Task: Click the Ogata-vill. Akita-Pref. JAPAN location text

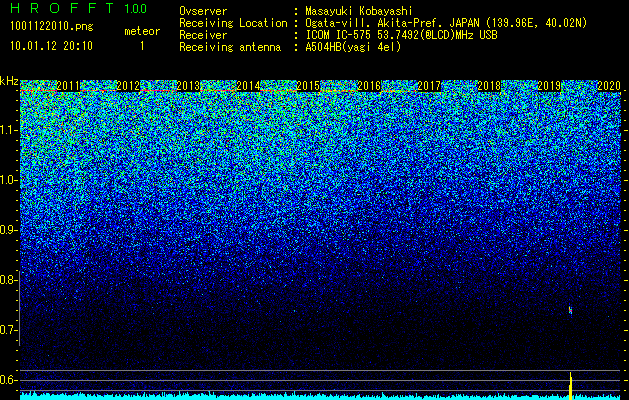Action: (446, 23)
